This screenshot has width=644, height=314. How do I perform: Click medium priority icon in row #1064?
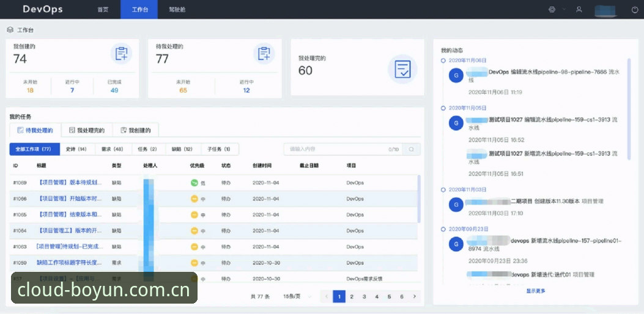point(194,231)
